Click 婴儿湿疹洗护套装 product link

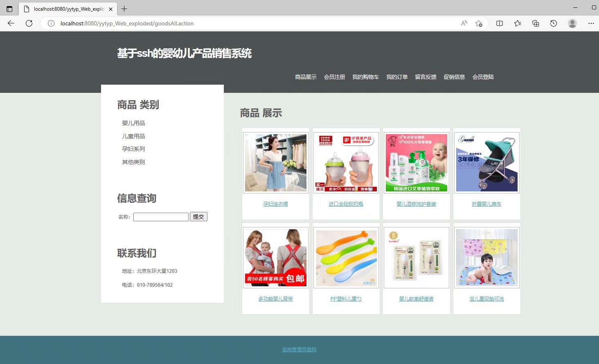click(417, 204)
